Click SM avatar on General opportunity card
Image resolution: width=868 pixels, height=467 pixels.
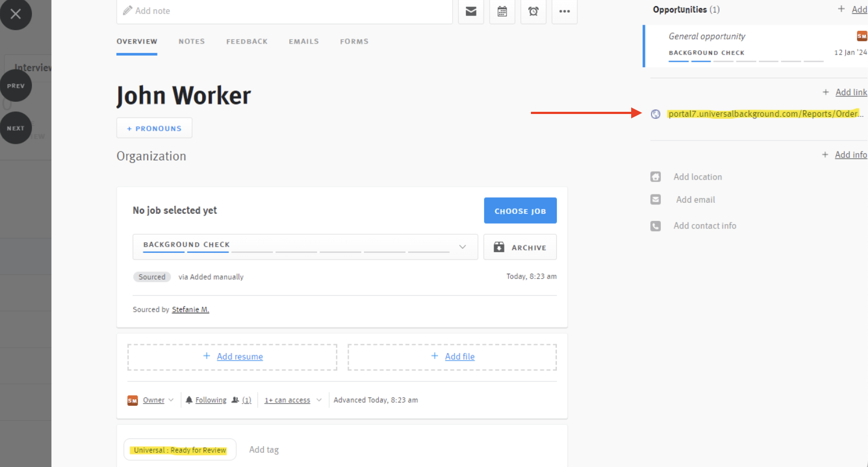pyautogui.click(x=862, y=36)
